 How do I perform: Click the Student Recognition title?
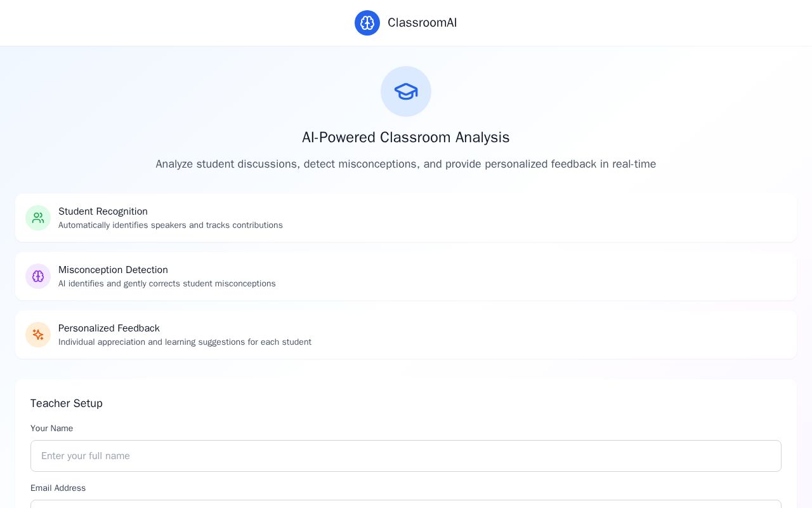click(x=103, y=211)
